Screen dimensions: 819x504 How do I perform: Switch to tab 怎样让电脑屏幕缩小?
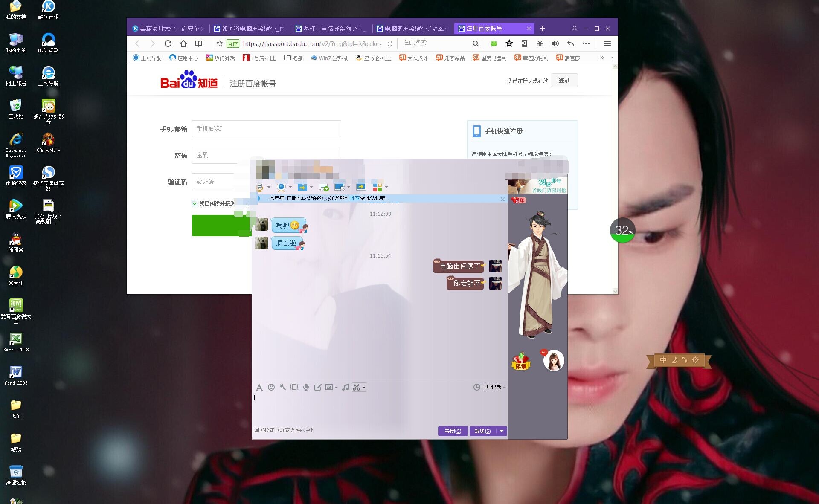click(331, 29)
